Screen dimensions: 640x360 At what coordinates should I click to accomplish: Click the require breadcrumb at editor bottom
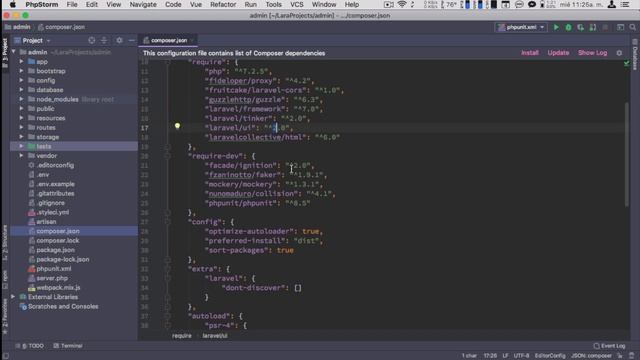click(x=182, y=336)
